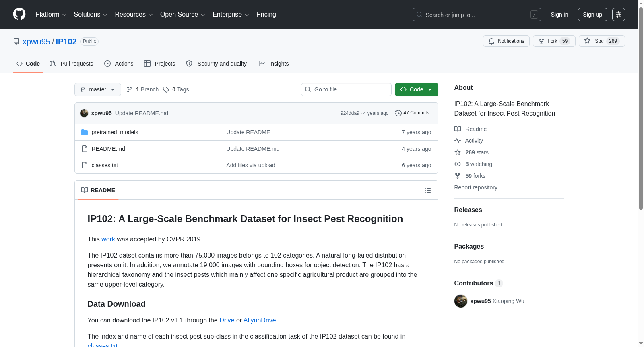
Task: Click the repository icon beside xpwu95
Action: click(x=16, y=42)
